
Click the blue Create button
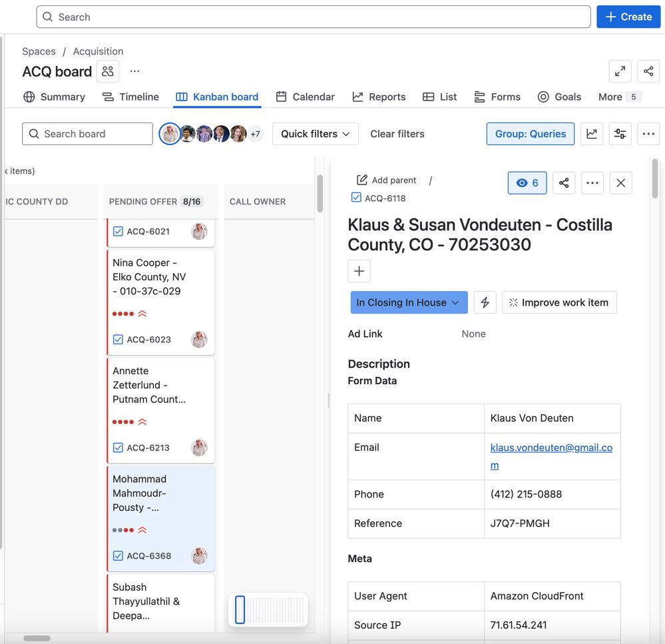click(628, 17)
